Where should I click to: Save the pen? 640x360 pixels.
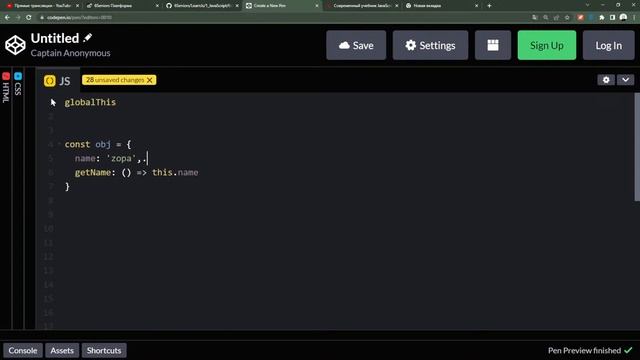(x=356, y=45)
